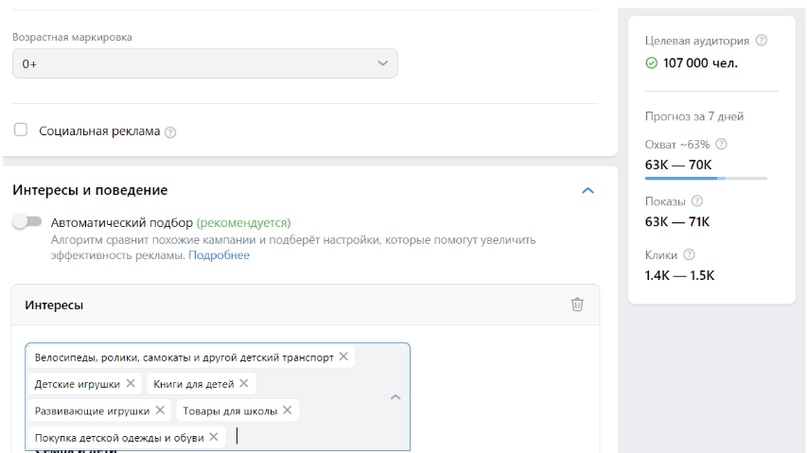807x453 pixels.
Task: Remove the Товары для школы tag
Action: click(x=287, y=410)
